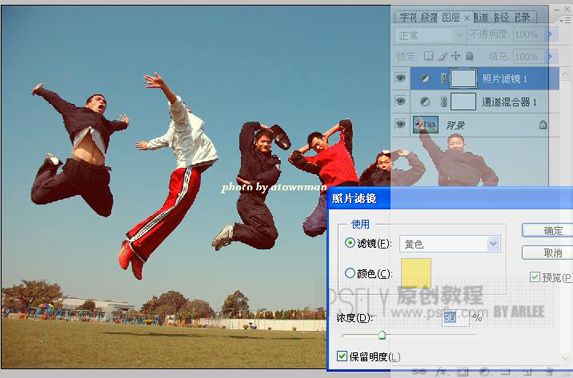The image size is (573, 378).
Task: Select the 颜色(C) radio button
Action: pyautogui.click(x=350, y=273)
